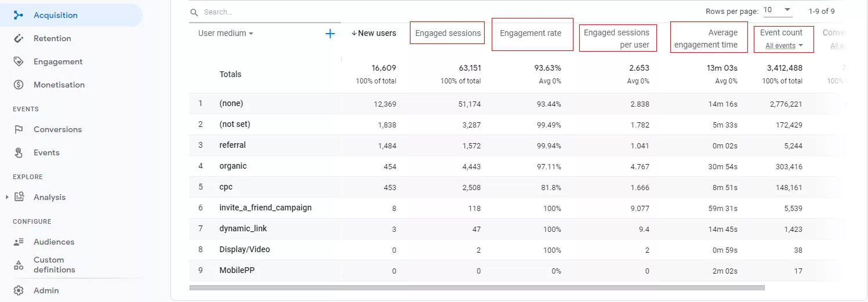The height and width of the screenshot is (302, 868).
Task: Click the Retention sidebar icon
Action: [x=19, y=38]
